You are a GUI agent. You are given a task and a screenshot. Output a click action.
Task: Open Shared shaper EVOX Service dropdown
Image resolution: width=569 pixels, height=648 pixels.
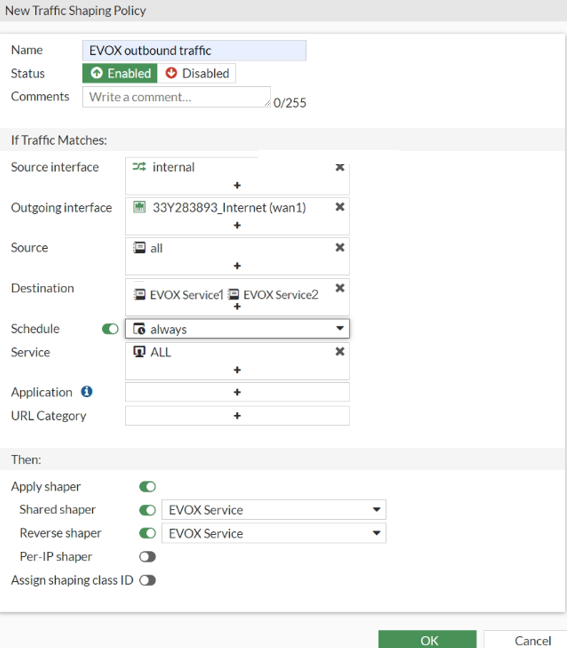click(274, 510)
